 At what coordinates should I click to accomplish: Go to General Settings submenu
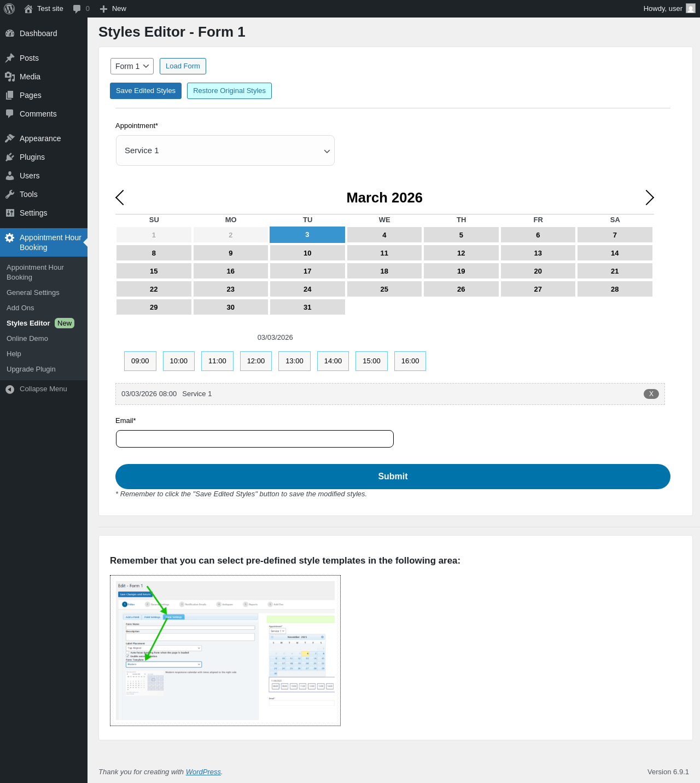coord(33,293)
